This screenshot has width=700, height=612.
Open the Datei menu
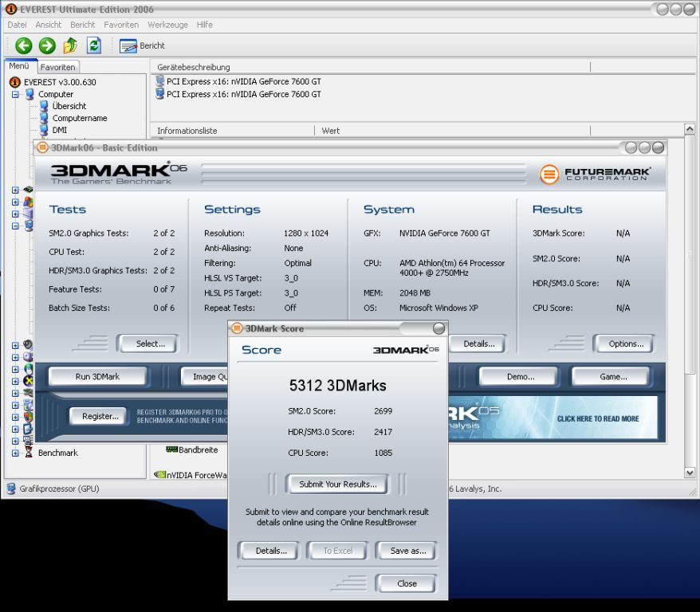coord(17,25)
